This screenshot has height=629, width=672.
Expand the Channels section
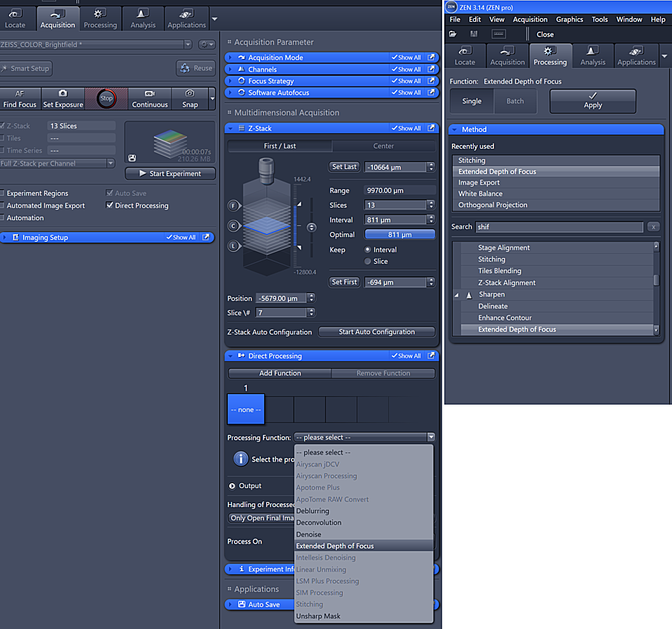[x=231, y=69]
